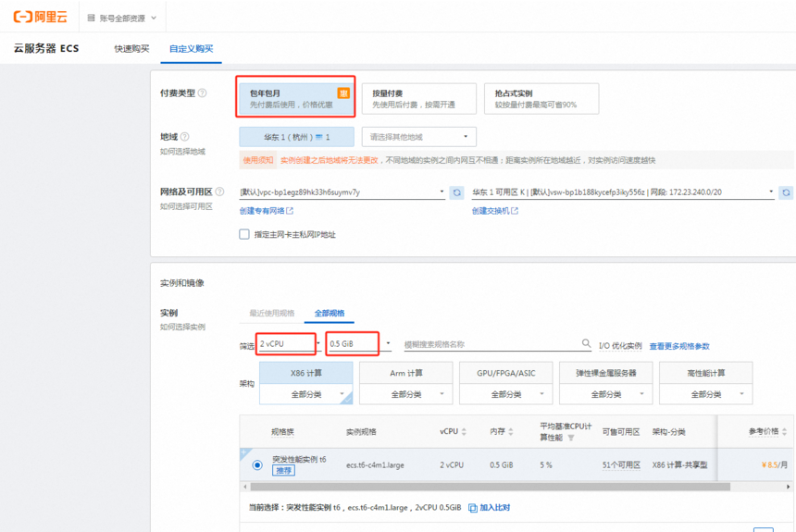Refresh the VPC list
The height and width of the screenshot is (532, 796).
pos(457,192)
